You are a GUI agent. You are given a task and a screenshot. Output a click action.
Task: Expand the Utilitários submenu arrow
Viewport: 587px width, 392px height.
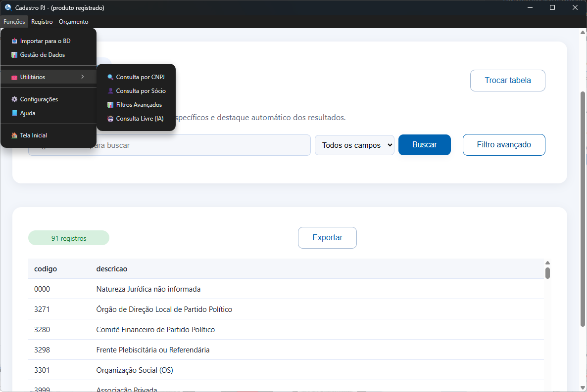point(83,77)
